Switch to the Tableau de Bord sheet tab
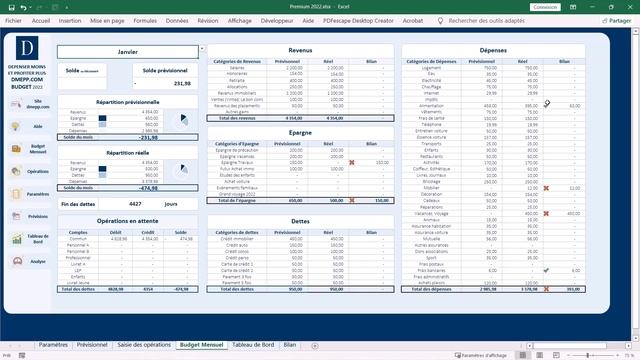The width and height of the screenshot is (640, 360). click(x=253, y=345)
